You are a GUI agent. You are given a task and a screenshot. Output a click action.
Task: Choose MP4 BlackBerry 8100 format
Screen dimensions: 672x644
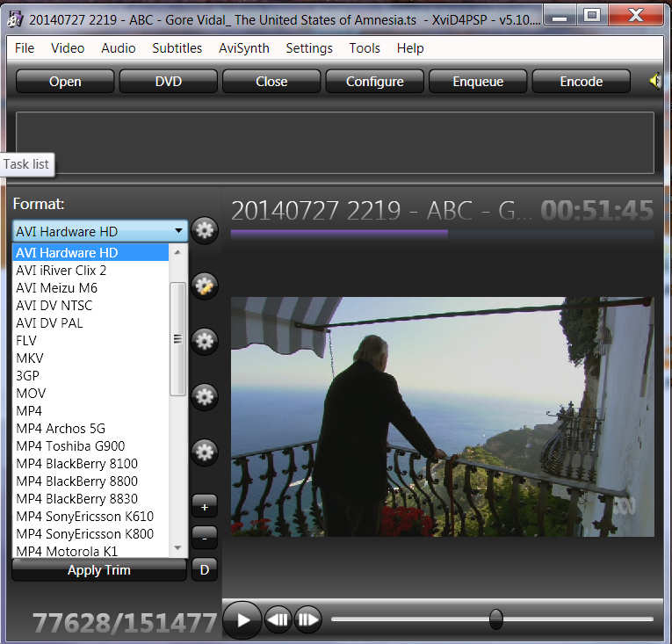pyautogui.click(x=90, y=464)
